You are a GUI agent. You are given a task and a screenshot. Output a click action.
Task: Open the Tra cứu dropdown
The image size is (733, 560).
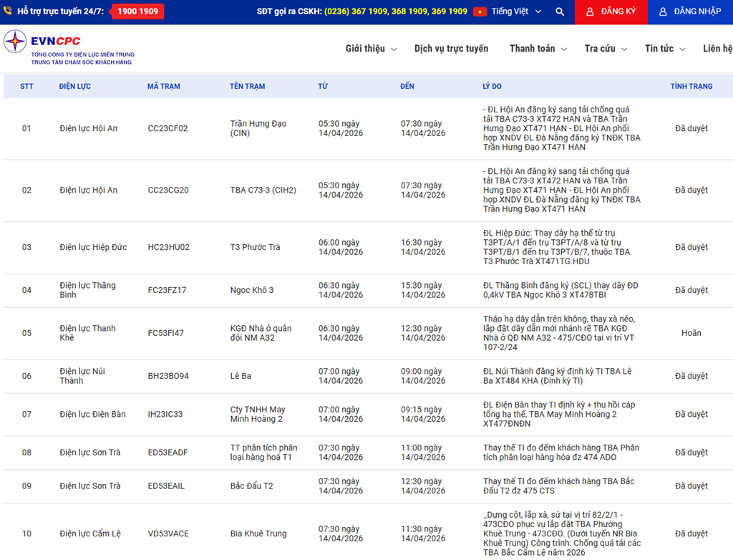[x=606, y=49]
